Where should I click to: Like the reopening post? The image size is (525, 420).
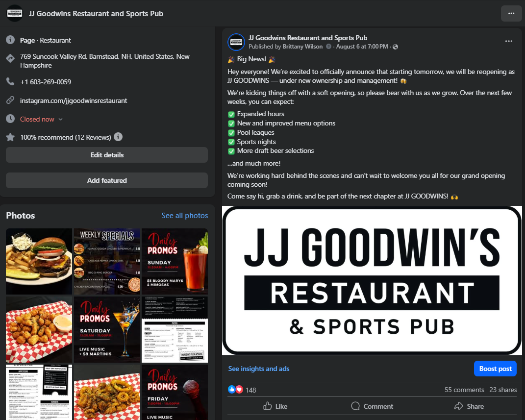point(275,406)
